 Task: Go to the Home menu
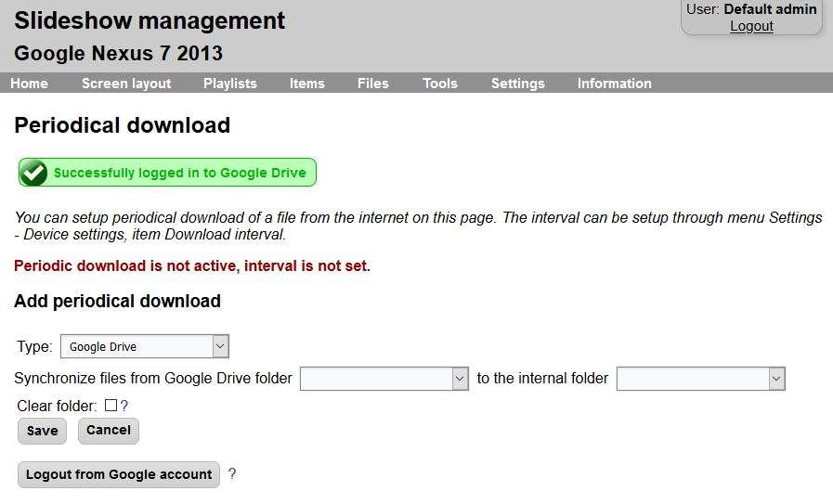tap(29, 84)
